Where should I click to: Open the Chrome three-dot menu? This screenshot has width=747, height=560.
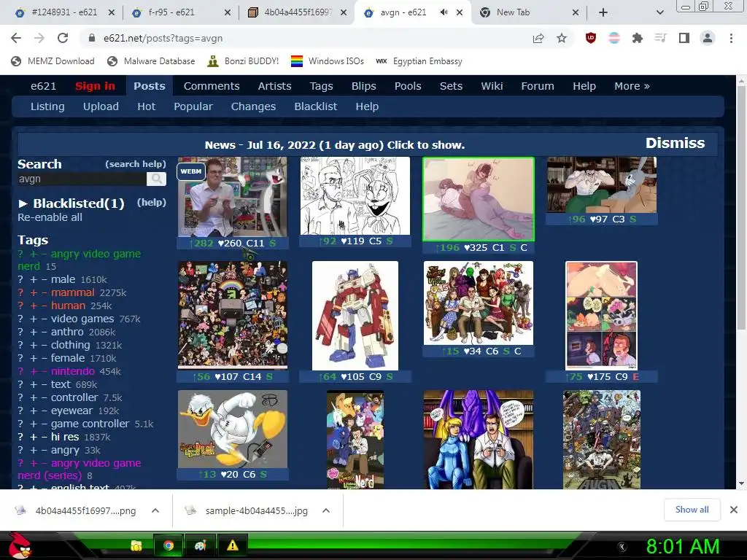pos(731,38)
